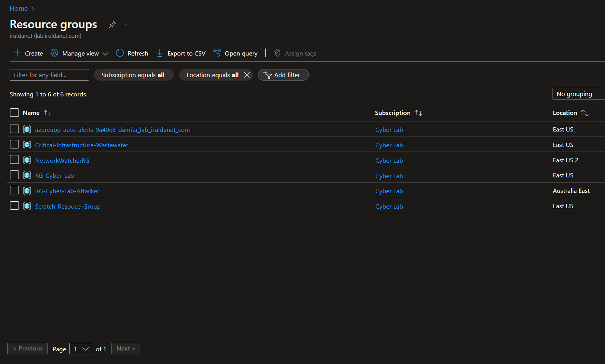Click the Australia East location cell
This screenshot has height=364, width=605.
pos(571,190)
